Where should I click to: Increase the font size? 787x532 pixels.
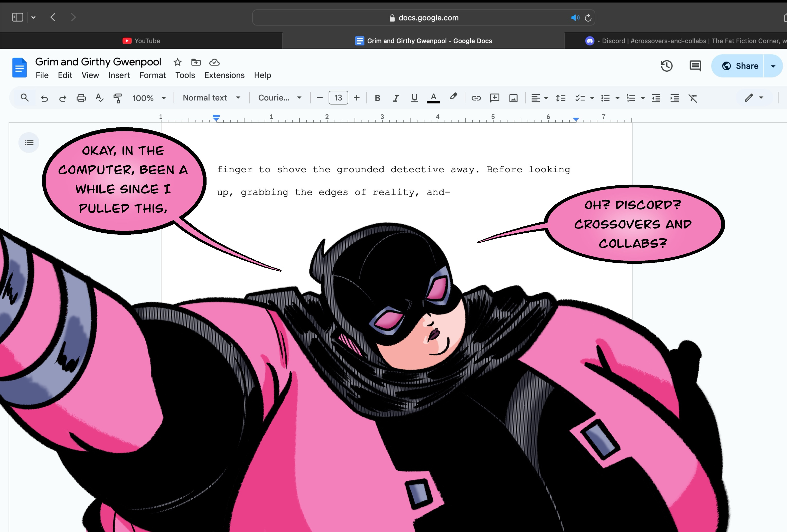[357, 98]
